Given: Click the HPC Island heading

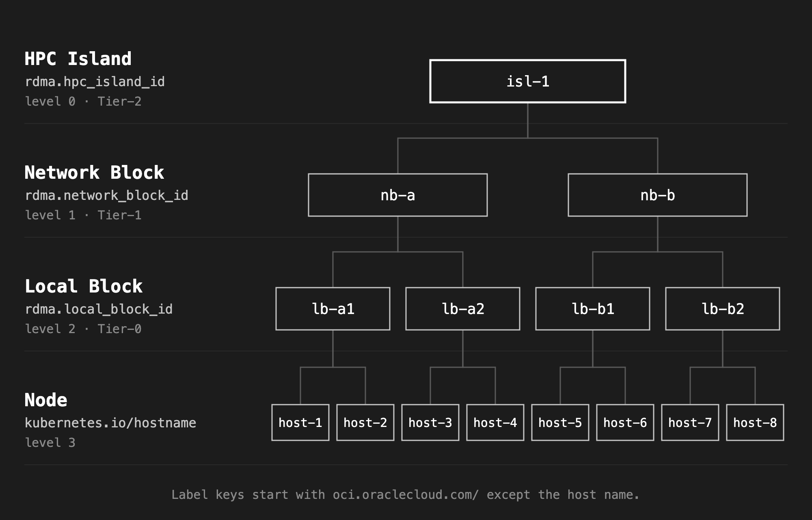Looking at the screenshot, I should point(78,59).
